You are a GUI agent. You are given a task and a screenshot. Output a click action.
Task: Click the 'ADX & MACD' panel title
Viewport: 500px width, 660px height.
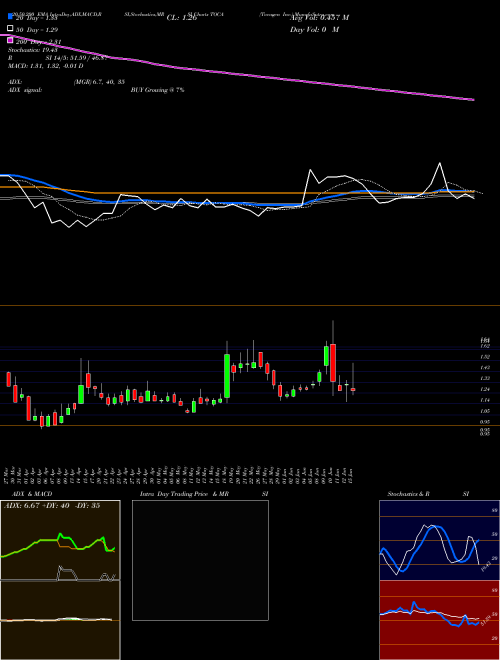(32, 494)
